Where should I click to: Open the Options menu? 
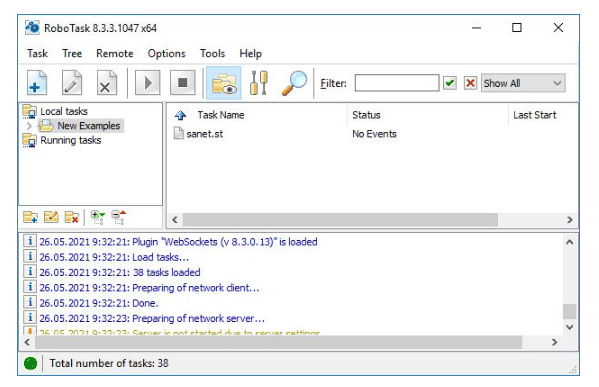pos(166,53)
